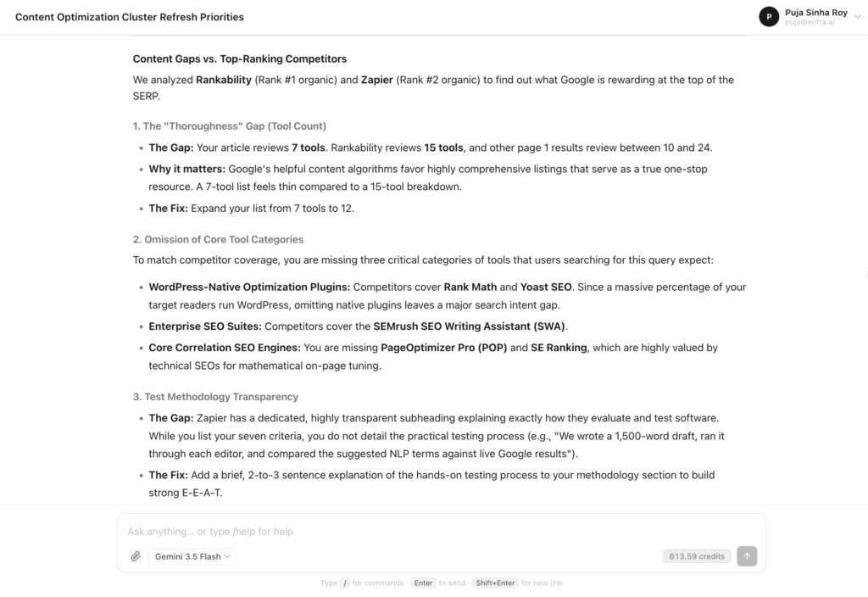Click the bold "SEMrush SEO Writing Assistant (SWA)" text
This screenshot has width=868, height=597.
(469, 326)
